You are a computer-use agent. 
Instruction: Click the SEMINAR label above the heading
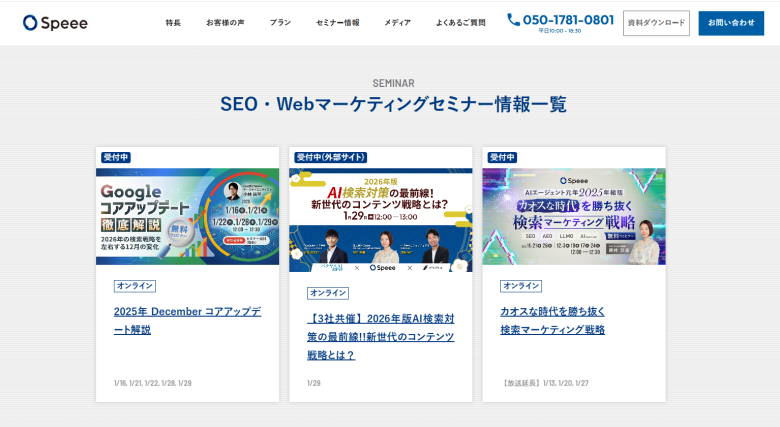click(393, 83)
